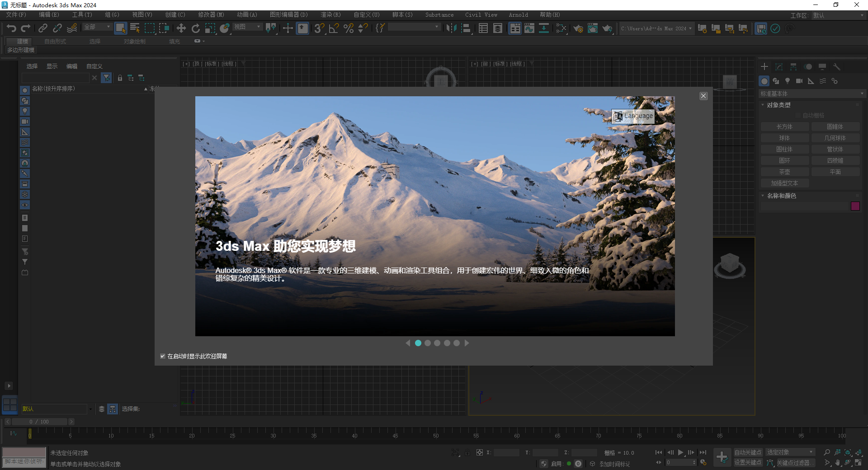Click the object color swatch
Screen dimensions: 868x470
(855, 206)
